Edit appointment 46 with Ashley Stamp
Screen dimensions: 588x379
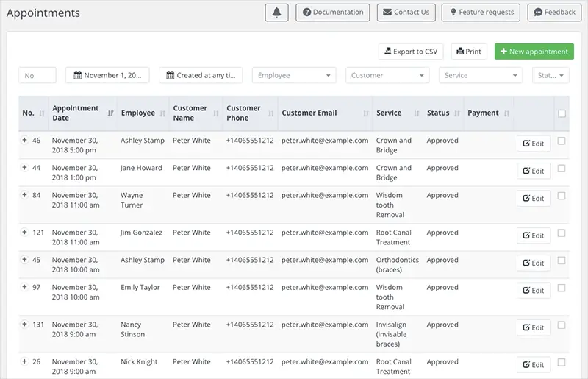pyautogui.click(x=534, y=144)
